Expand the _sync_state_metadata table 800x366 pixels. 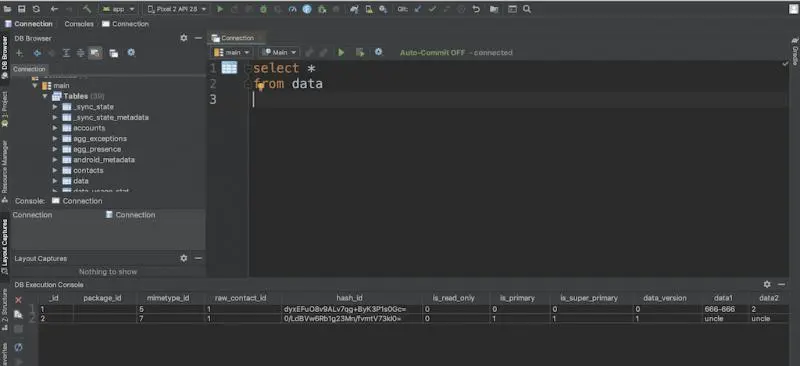pos(55,117)
